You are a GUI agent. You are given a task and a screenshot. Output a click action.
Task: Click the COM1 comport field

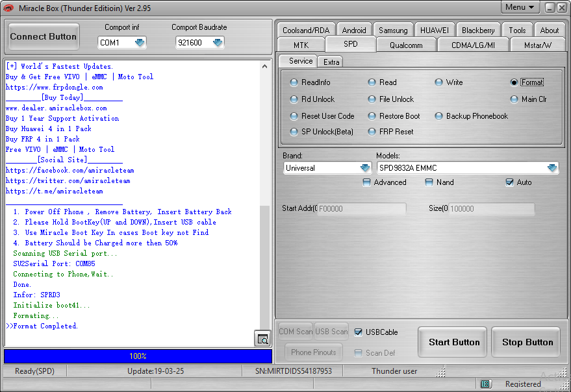tap(122, 43)
